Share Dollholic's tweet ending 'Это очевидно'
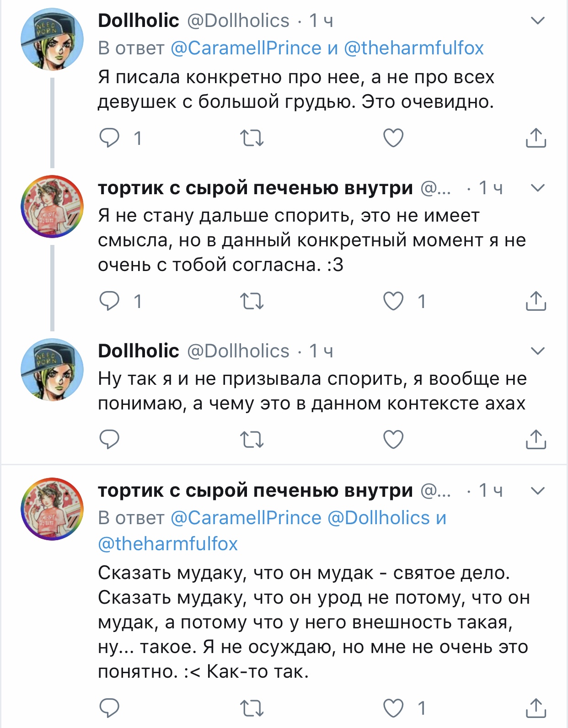 tap(536, 138)
